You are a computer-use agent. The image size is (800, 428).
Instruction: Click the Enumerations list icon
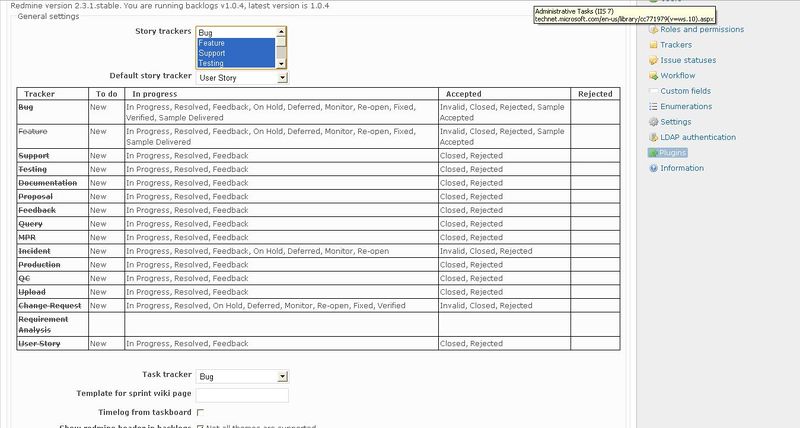[x=653, y=106]
